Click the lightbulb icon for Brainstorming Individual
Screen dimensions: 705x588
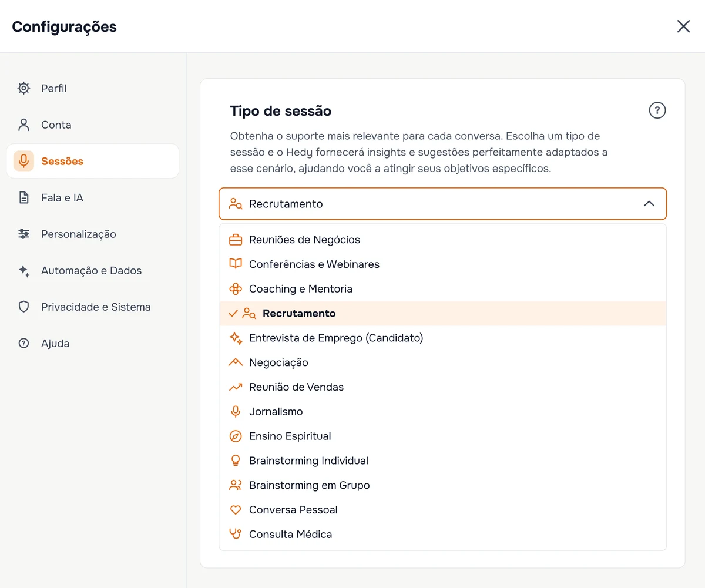(236, 461)
